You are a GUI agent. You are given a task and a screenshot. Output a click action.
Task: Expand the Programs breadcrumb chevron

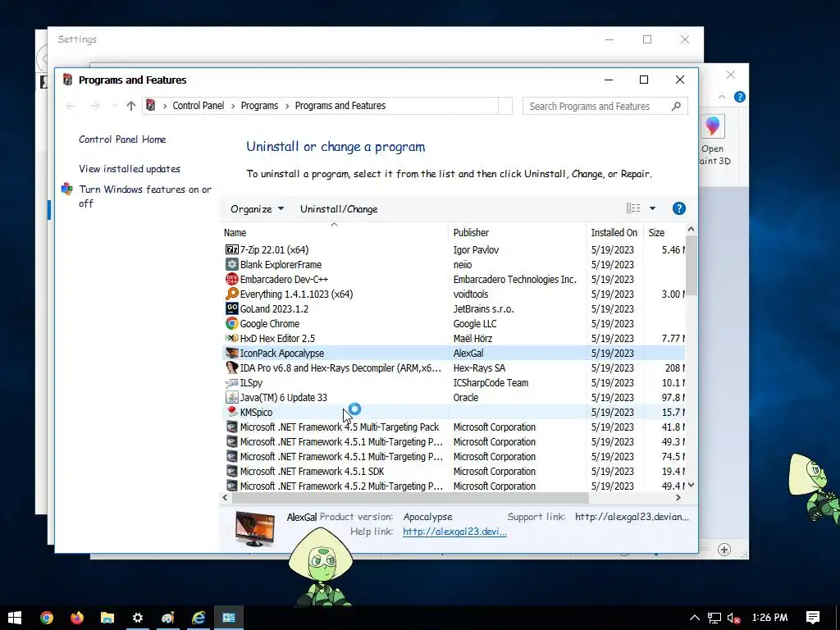(x=287, y=106)
